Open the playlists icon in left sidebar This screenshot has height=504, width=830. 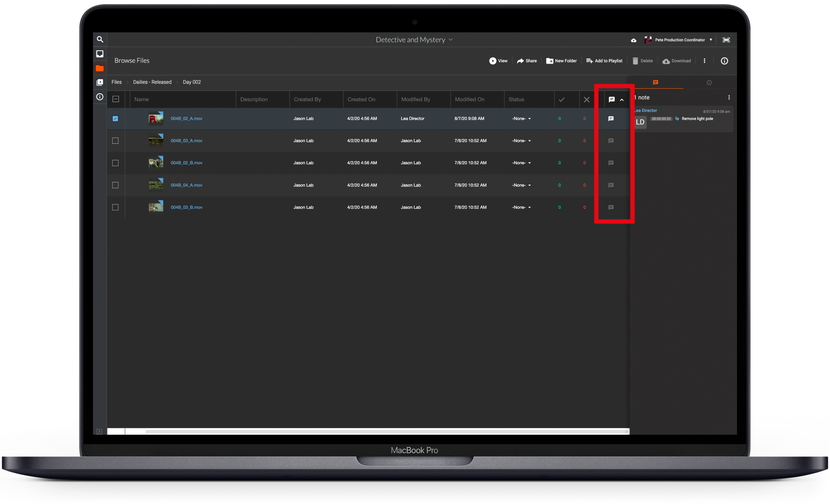pyautogui.click(x=100, y=82)
